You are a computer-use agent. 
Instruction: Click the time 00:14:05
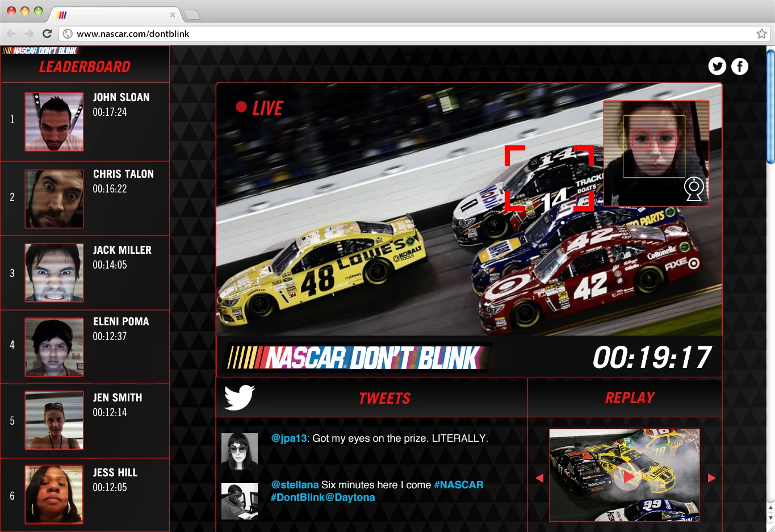pos(110,265)
